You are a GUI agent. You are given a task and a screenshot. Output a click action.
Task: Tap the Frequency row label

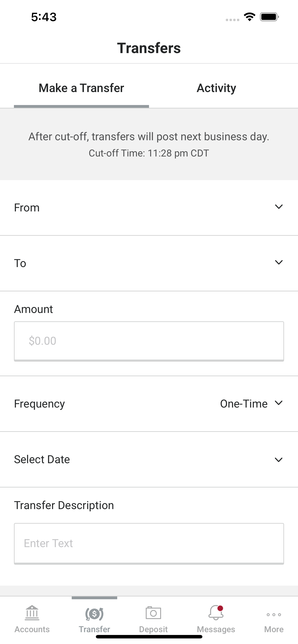(39, 404)
